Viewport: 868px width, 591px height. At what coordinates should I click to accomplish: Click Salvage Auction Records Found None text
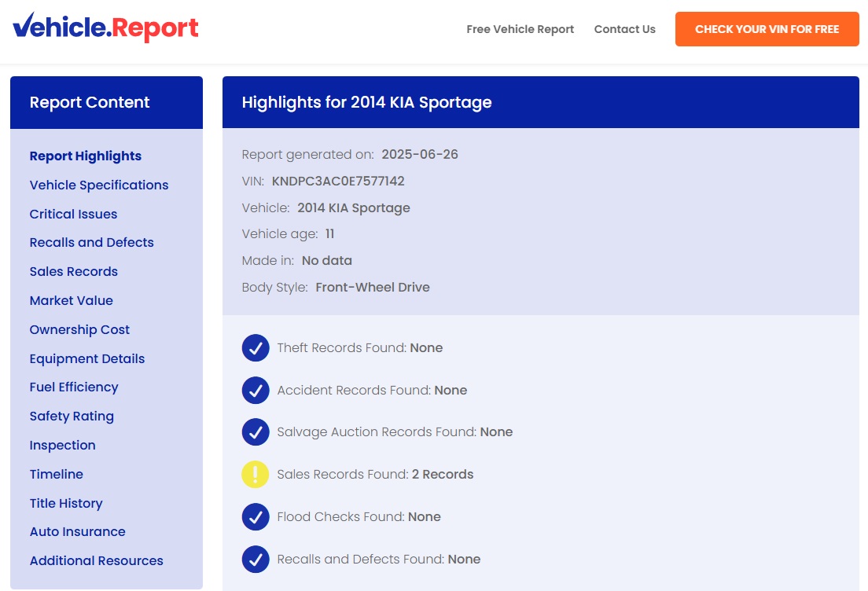(x=395, y=432)
